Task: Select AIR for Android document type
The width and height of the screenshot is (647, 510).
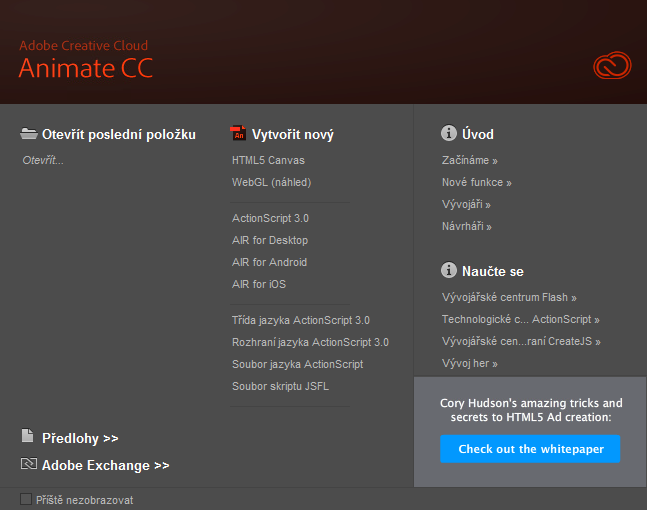Action: 269,262
